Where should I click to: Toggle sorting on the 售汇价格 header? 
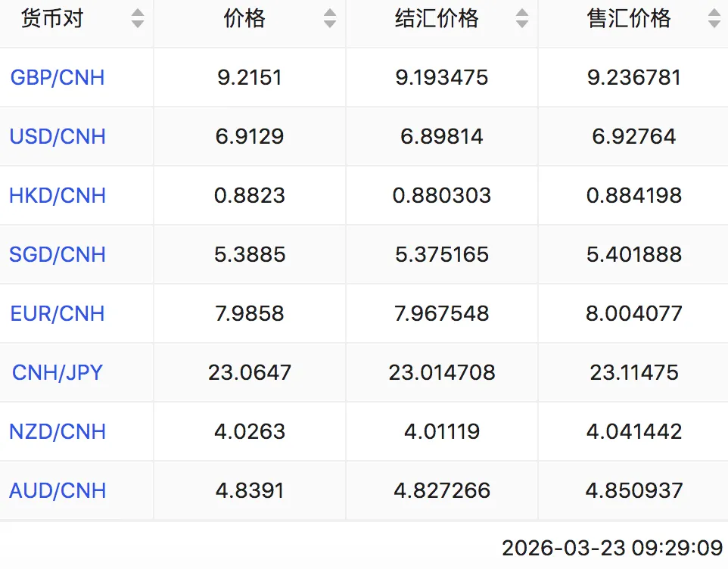627,18
